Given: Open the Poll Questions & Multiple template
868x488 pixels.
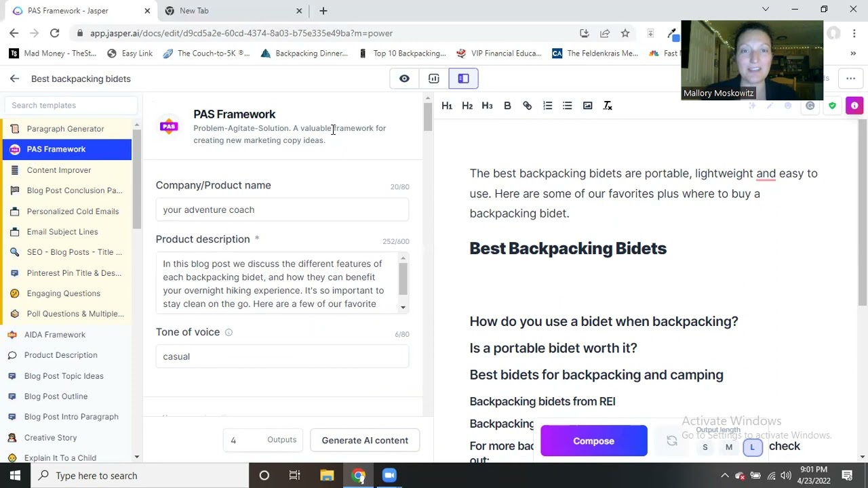Looking at the screenshot, I should [66, 314].
